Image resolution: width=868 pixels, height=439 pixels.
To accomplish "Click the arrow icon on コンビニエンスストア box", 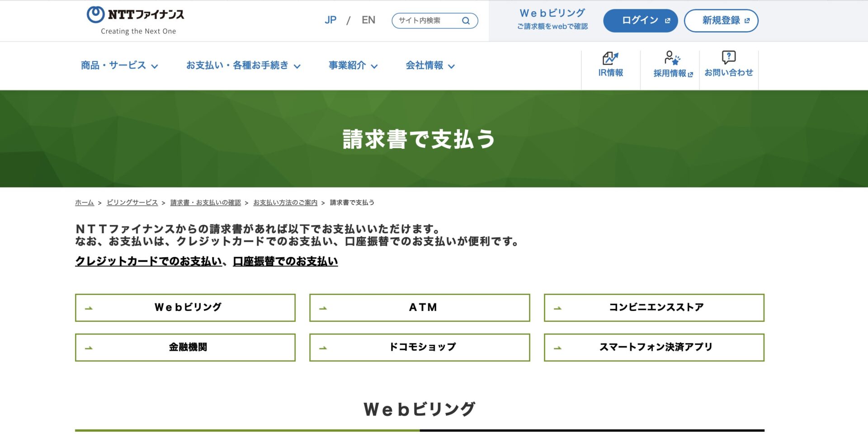I will pyautogui.click(x=557, y=308).
